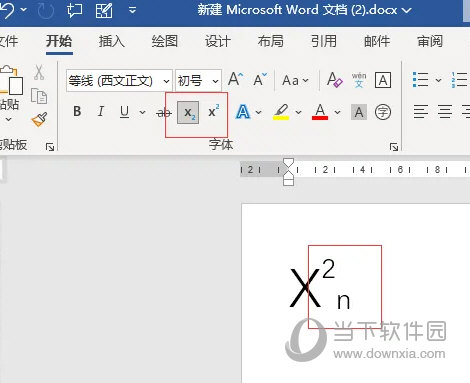Image resolution: width=470 pixels, height=383 pixels.
Task: Open the 设计 tab
Action: click(x=218, y=41)
